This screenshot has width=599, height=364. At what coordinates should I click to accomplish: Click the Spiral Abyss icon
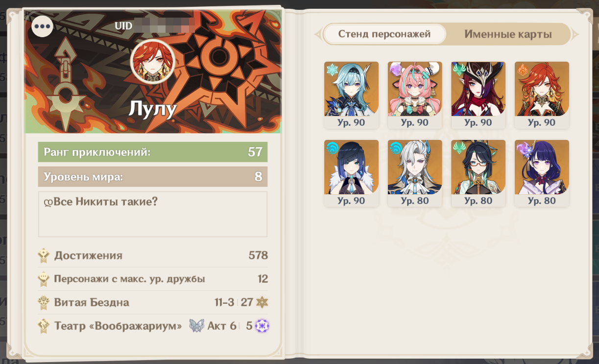44,302
